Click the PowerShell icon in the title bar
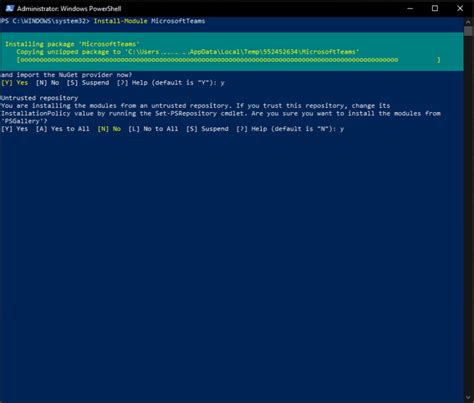 click(x=10, y=8)
